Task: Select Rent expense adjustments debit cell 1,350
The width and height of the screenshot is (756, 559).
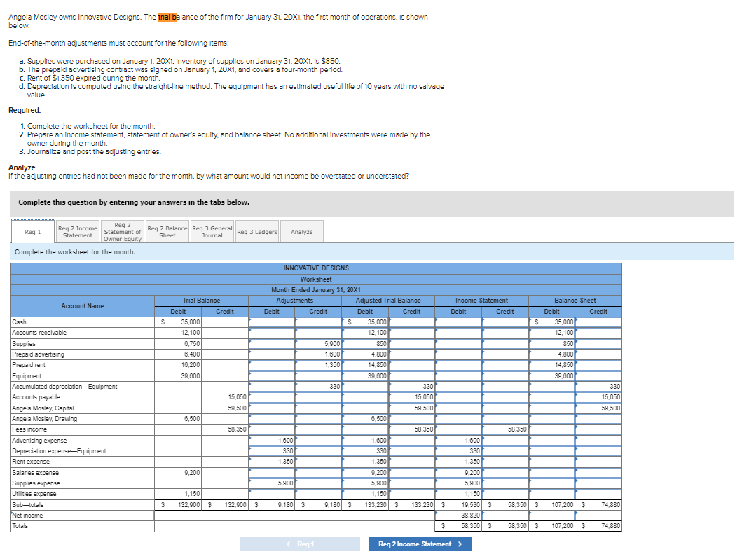Action: (271, 462)
